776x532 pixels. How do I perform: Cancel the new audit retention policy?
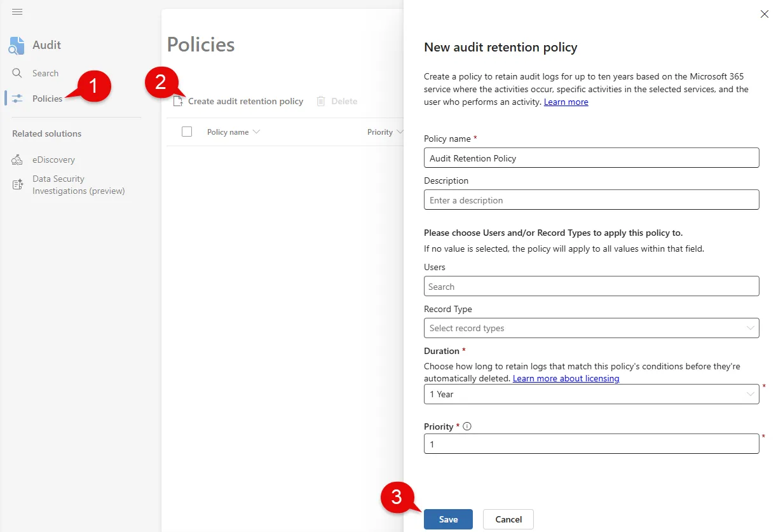(507, 519)
